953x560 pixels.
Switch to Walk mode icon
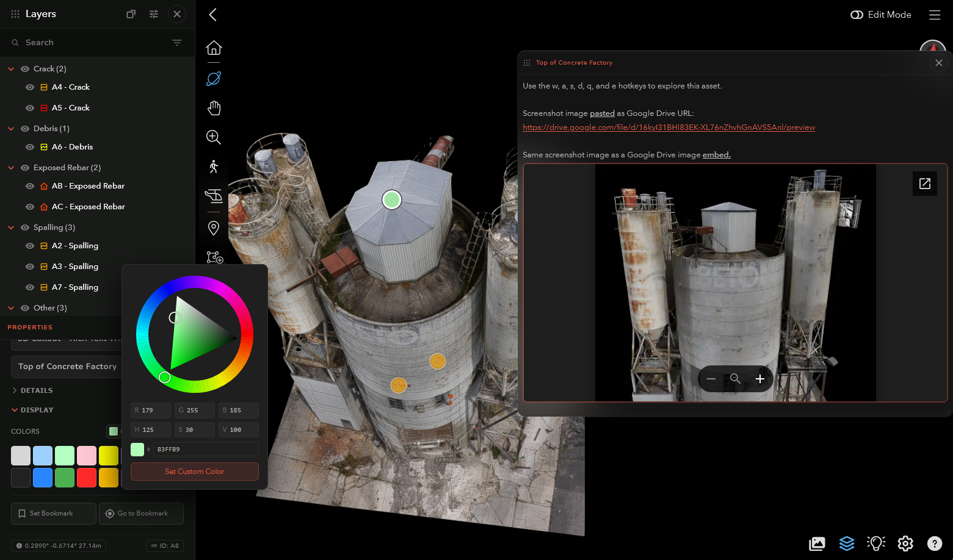pos(214,167)
